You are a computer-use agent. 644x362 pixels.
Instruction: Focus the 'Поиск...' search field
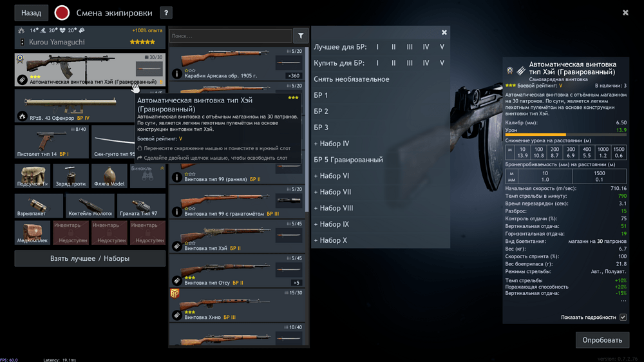tap(230, 36)
